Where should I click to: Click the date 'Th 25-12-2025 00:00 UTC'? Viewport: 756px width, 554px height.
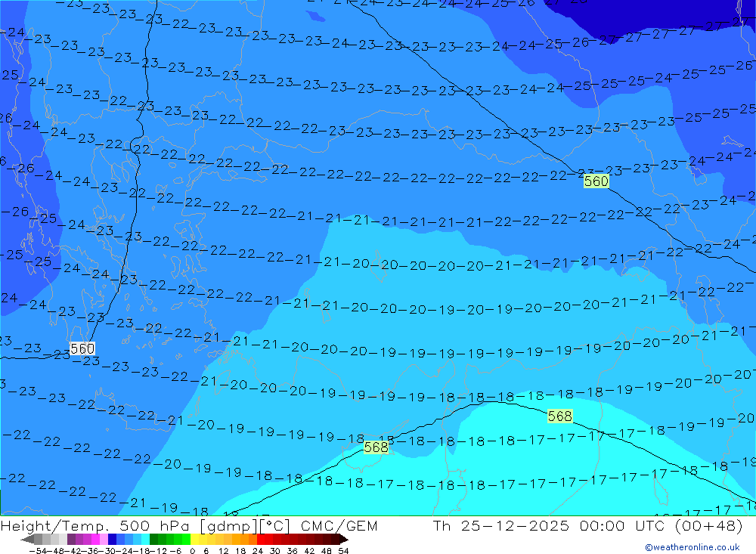point(550,525)
